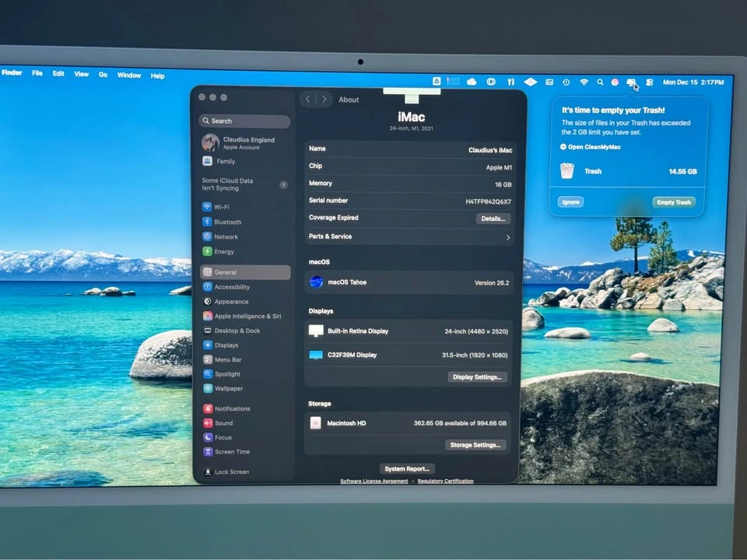This screenshot has height=560, width=747.
Task: Click the Details... button for Coverage Expired
Action: coord(493,219)
